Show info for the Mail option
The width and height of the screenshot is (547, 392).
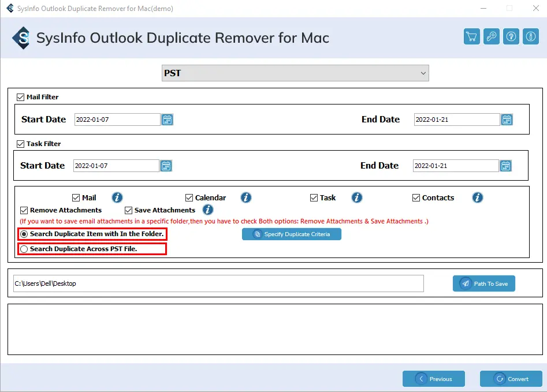pyautogui.click(x=117, y=197)
